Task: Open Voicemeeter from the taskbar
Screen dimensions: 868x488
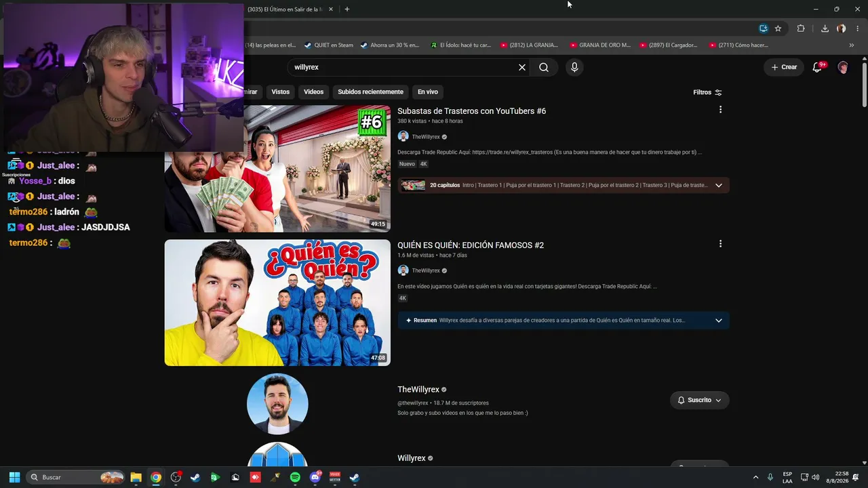Action: coord(334,477)
